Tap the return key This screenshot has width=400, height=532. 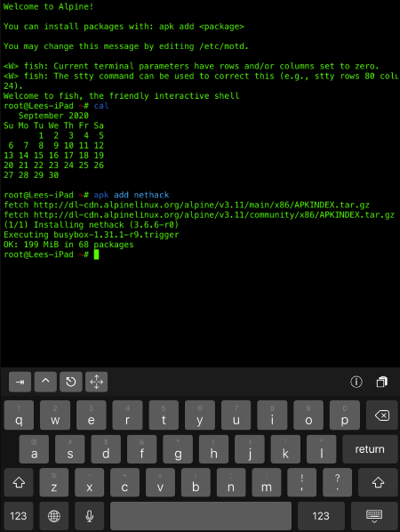click(x=370, y=449)
